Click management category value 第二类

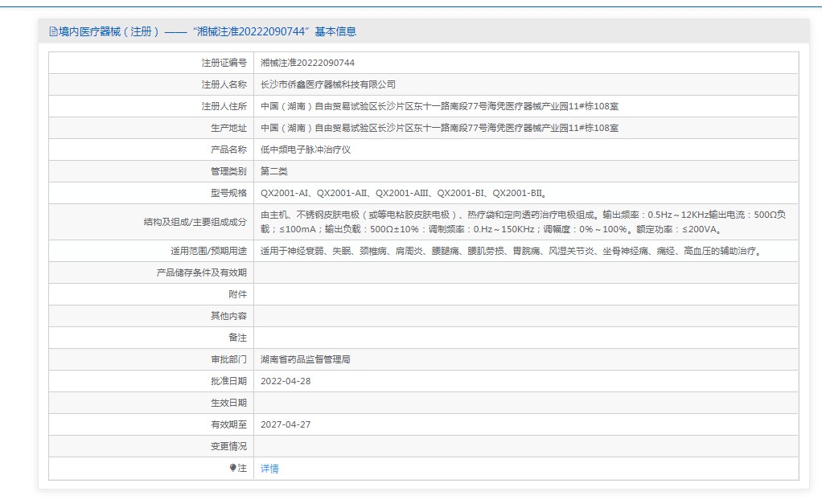[274, 171]
